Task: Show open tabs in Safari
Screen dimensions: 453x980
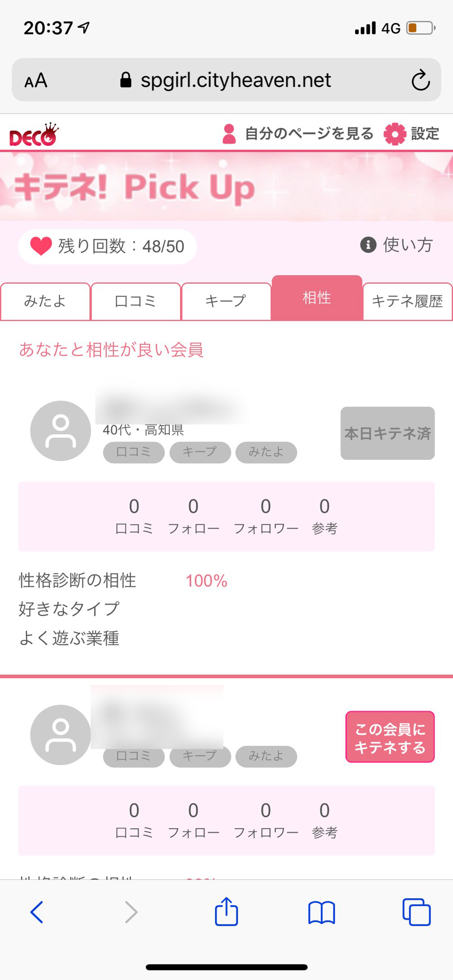Action: point(416,912)
